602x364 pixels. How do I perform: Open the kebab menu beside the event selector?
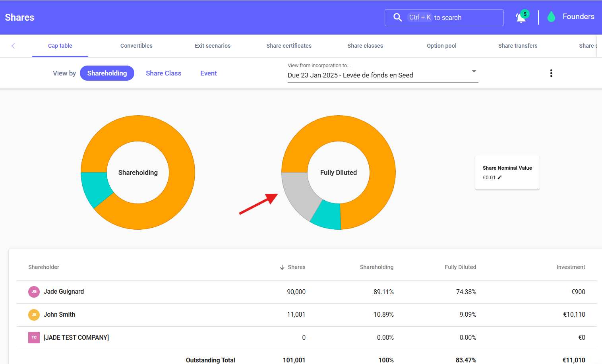point(551,73)
